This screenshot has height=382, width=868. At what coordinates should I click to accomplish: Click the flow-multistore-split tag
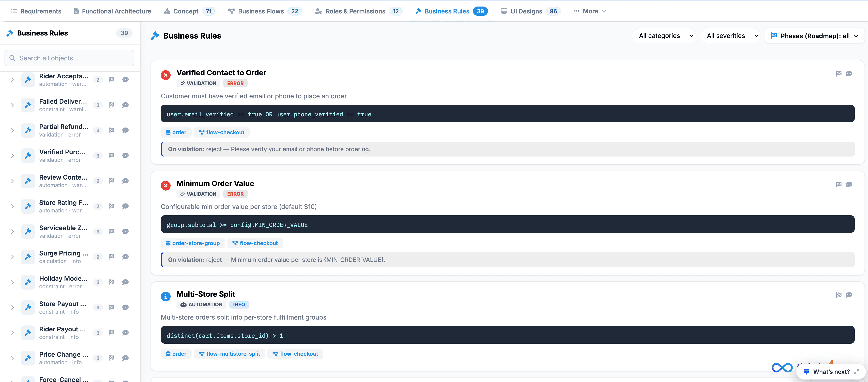229,354
